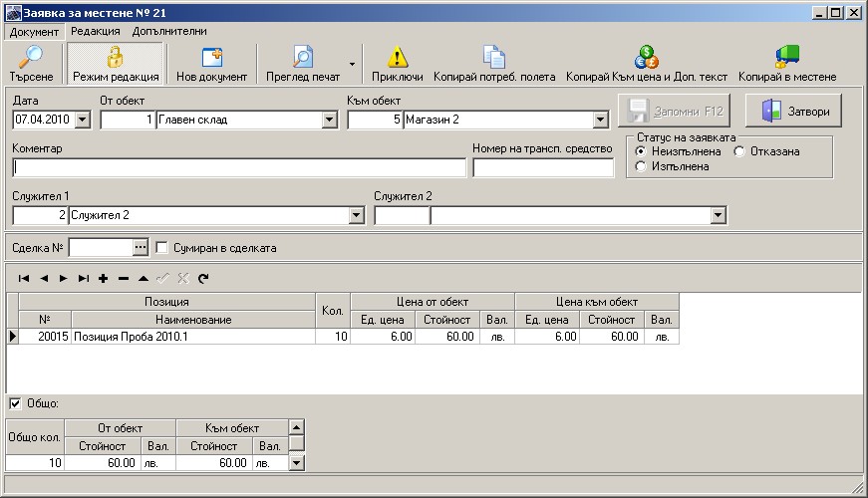
Task: Open Служител 2 dropdown arrow
Action: 718,215
